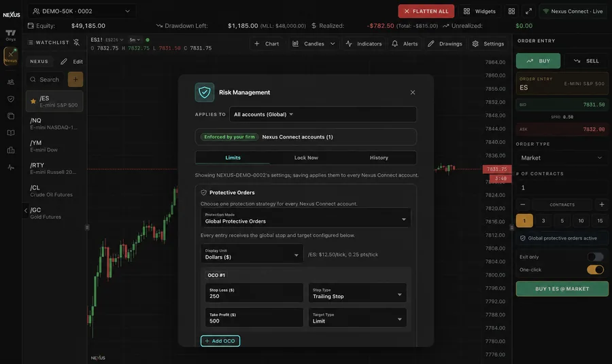Disable the One-click toggle
Image resolution: width=612 pixels, height=364 pixels.
click(595, 270)
